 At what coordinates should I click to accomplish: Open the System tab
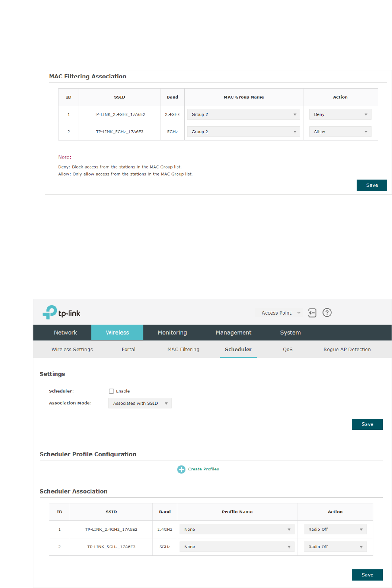coord(290,333)
